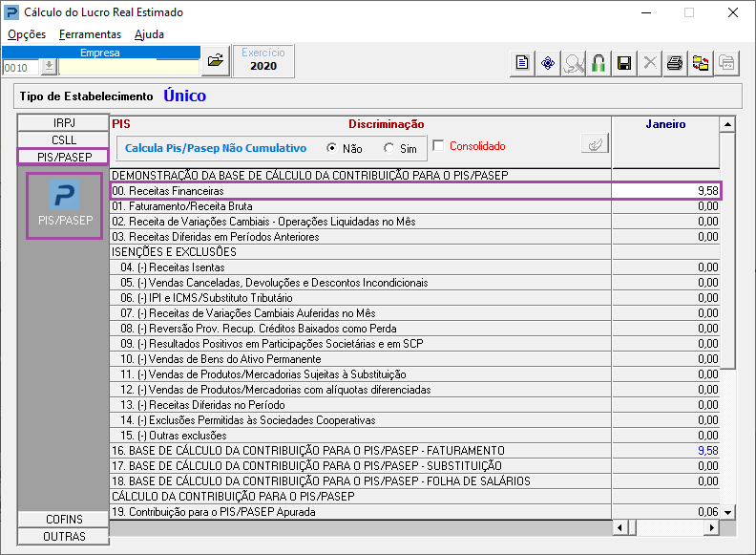Click the vertical scrollbar thumb

point(727,250)
